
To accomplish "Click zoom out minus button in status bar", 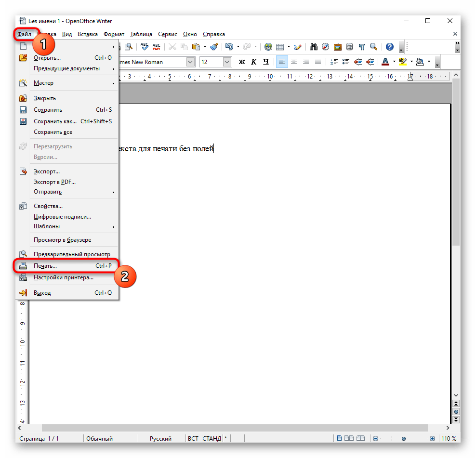I will (376, 439).
